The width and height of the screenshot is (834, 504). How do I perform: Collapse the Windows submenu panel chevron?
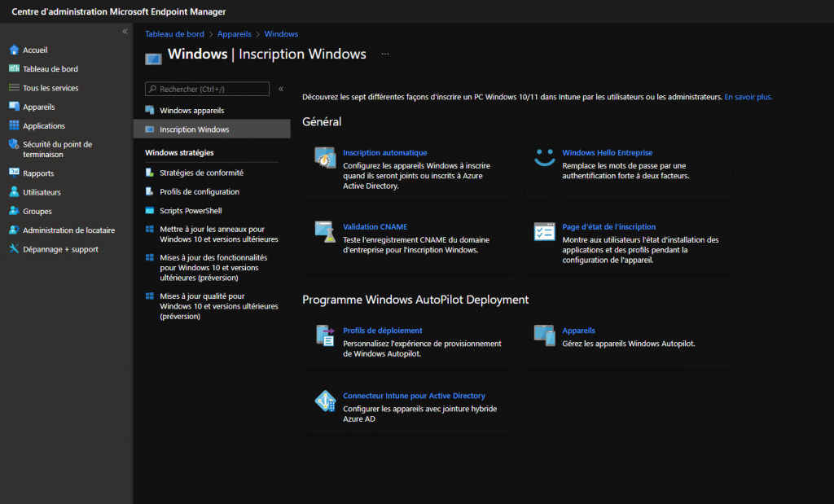point(281,89)
